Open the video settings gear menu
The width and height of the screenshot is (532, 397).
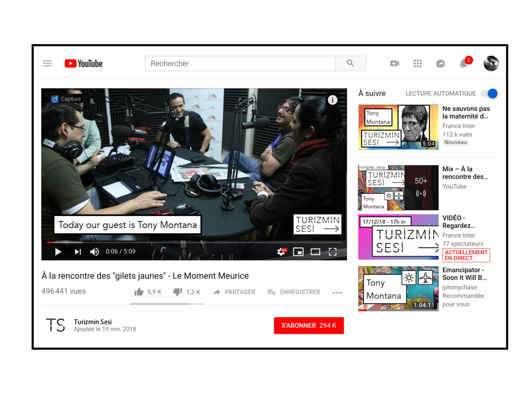(281, 252)
